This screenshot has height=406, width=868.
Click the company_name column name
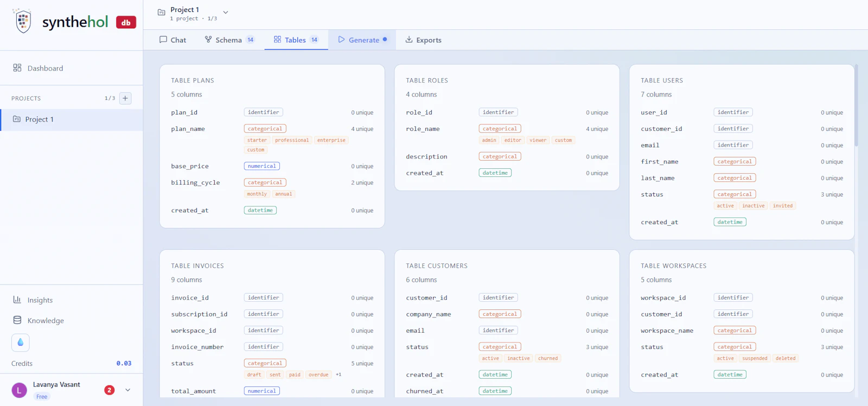429,314
